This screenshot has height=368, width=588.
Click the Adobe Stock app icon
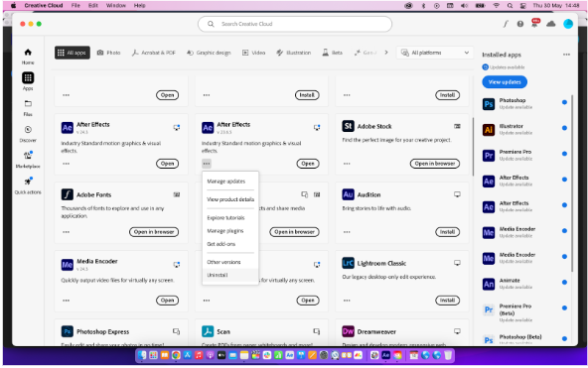tap(348, 126)
